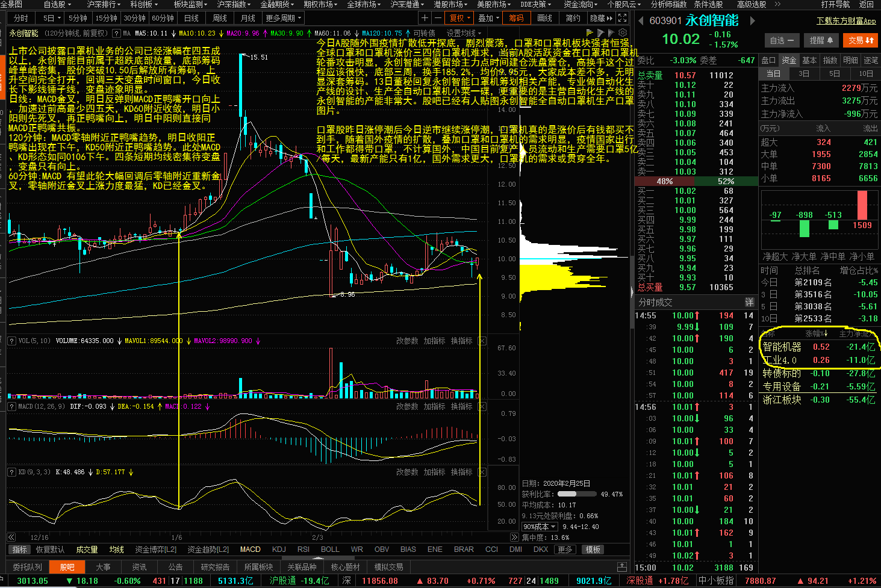
Task: Open the MA indicator help question mark
Action: 116,33
